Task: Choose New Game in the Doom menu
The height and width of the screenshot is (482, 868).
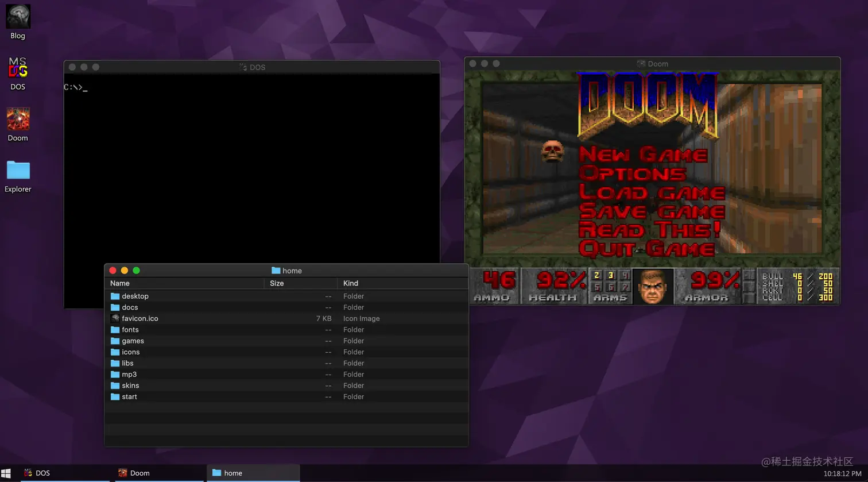Action: (643, 155)
